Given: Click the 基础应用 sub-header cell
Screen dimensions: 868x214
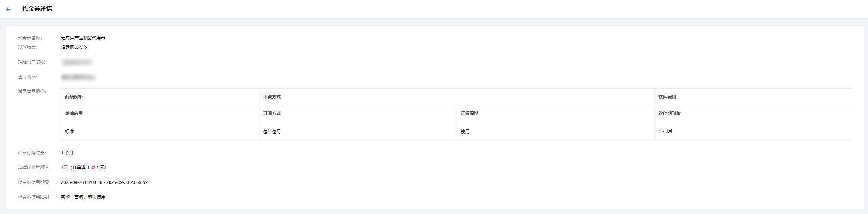Looking at the screenshot, I should [x=74, y=113].
